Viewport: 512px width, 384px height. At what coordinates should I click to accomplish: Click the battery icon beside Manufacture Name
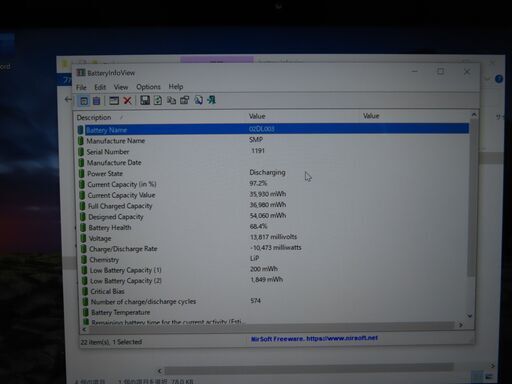coord(81,141)
